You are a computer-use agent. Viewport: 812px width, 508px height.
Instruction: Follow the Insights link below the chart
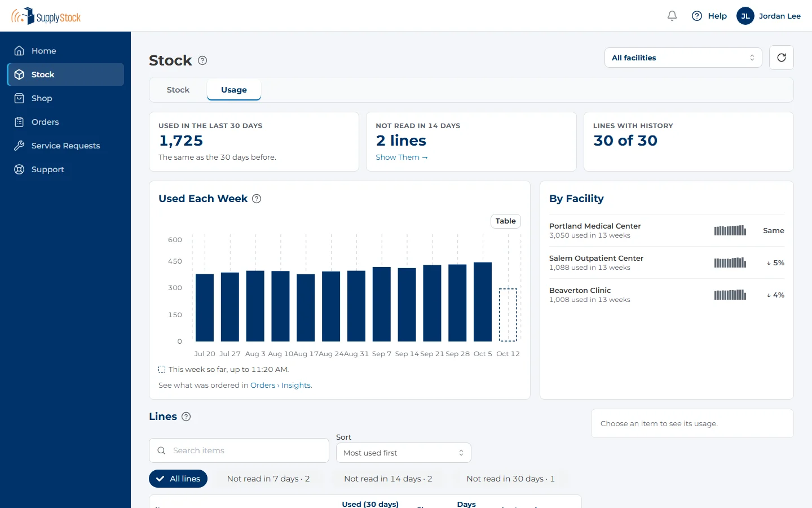pyautogui.click(x=296, y=386)
